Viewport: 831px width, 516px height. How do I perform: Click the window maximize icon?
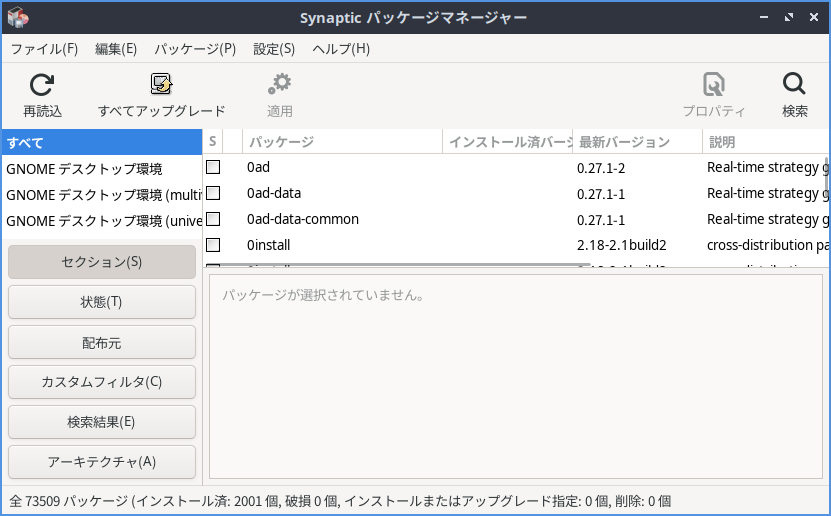pyautogui.click(x=787, y=18)
